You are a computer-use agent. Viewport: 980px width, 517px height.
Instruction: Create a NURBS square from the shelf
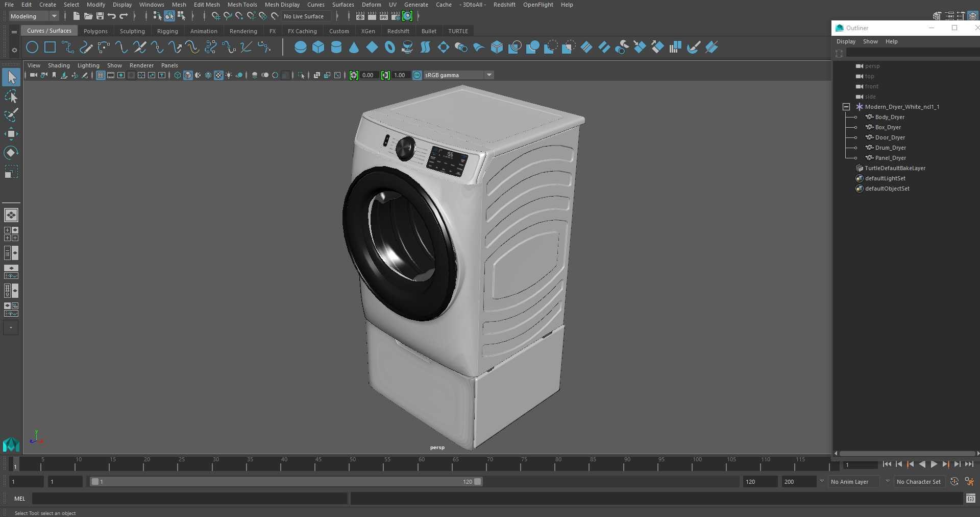click(x=50, y=48)
